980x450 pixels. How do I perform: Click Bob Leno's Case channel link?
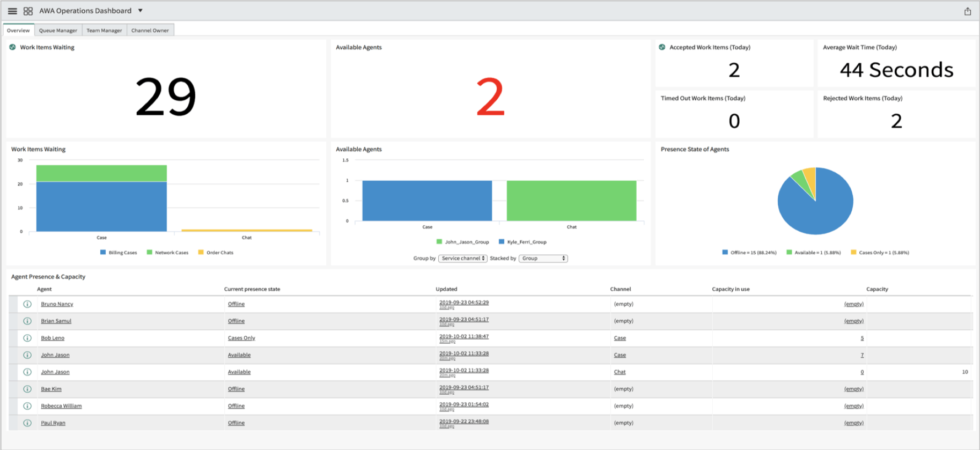point(620,338)
